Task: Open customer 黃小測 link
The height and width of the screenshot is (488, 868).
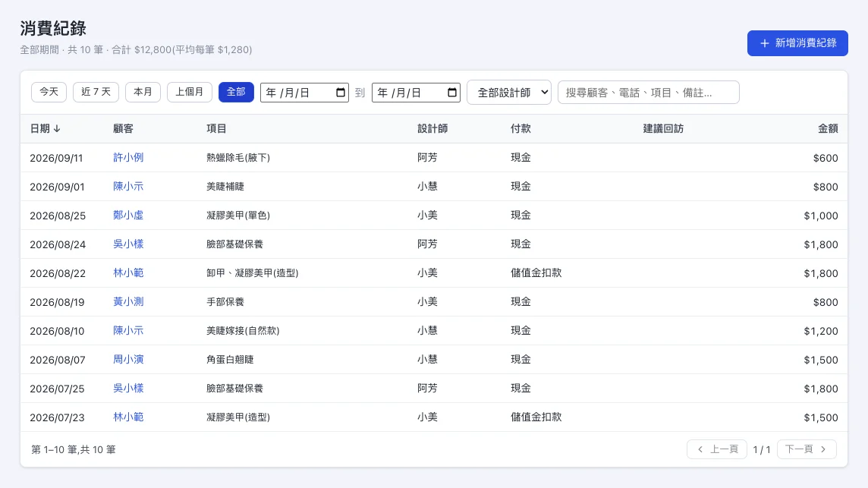Action: point(128,301)
